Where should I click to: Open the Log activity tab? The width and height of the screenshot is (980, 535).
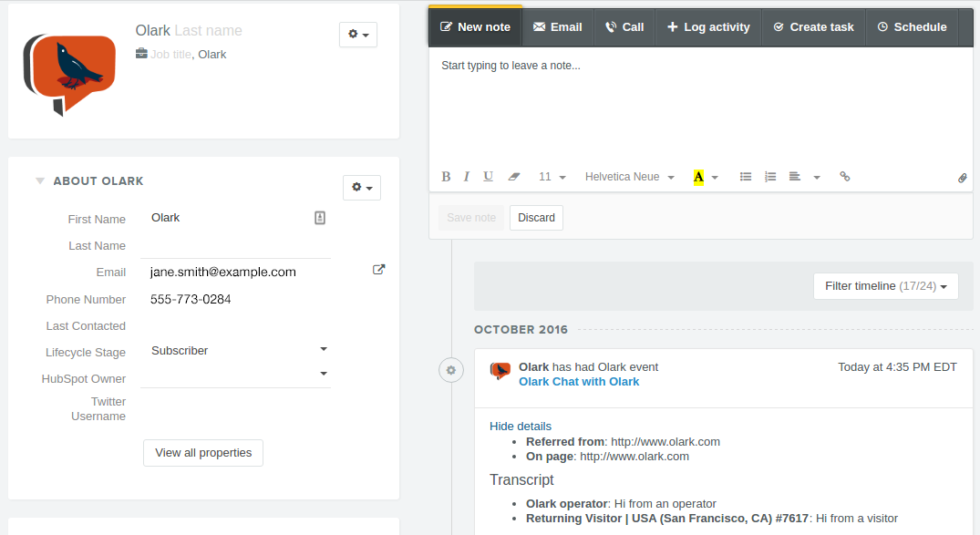pos(708,26)
